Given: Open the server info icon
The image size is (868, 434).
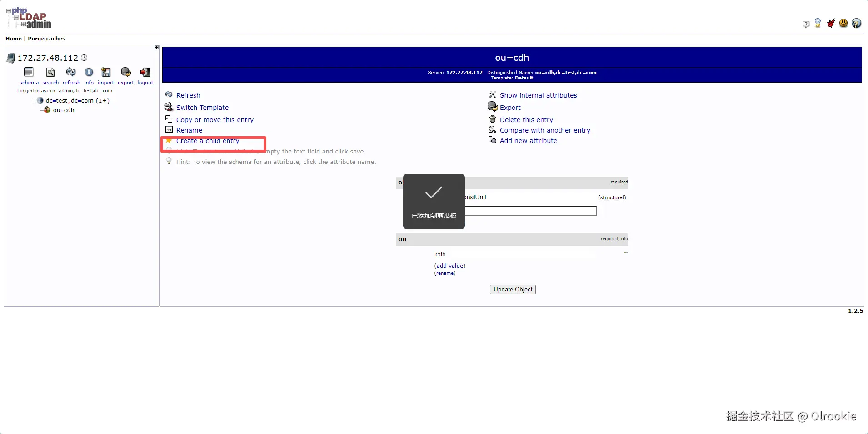Looking at the screenshot, I should (x=89, y=72).
